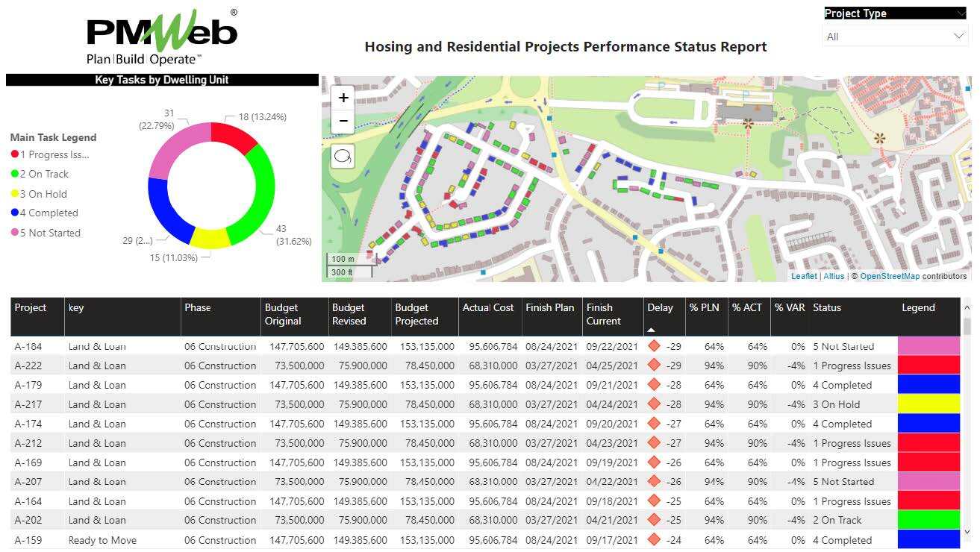Viewport: 980px width, 552px height.
Task: Click the delay diamond icon for A-159
Action: pos(654,540)
